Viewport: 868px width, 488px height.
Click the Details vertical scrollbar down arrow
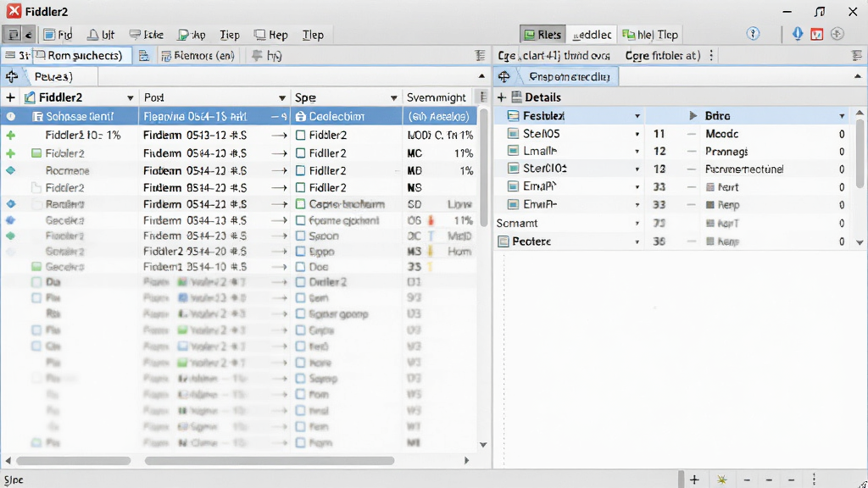(x=860, y=242)
